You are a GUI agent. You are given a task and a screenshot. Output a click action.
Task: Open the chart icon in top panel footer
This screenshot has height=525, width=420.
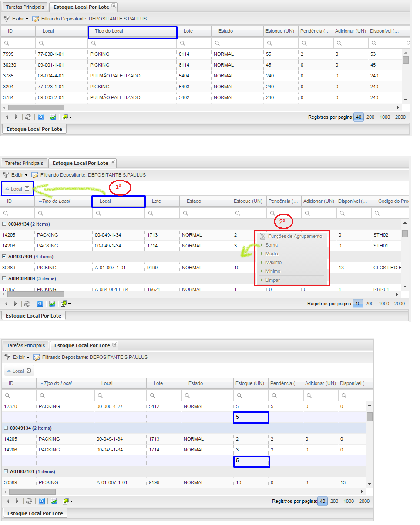point(53,117)
